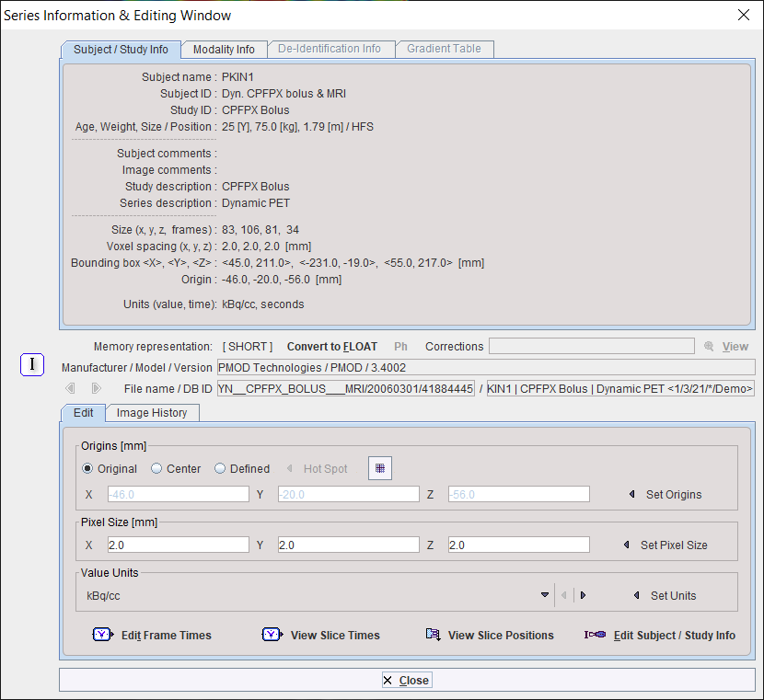The height and width of the screenshot is (700, 764).
Task: Click the View Slice Positions label
Action: click(501, 636)
